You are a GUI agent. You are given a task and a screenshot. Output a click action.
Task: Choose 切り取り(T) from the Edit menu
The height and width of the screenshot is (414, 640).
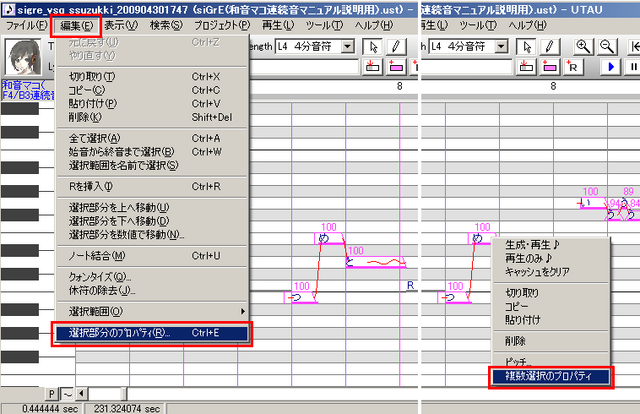[152, 76]
